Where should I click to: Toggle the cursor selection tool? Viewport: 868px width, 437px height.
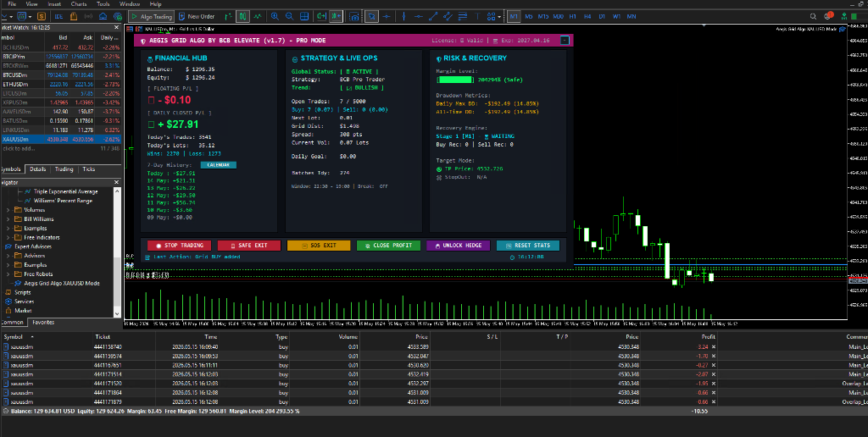[x=371, y=17]
